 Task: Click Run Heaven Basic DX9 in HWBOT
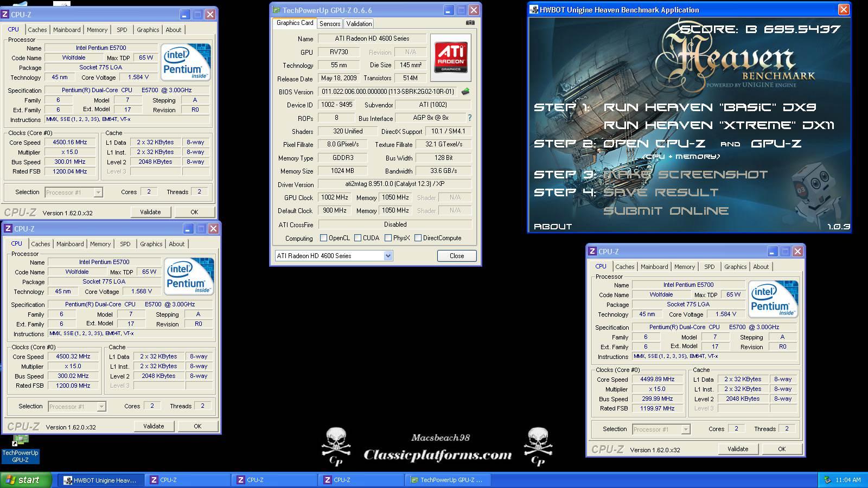(x=710, y=107)
